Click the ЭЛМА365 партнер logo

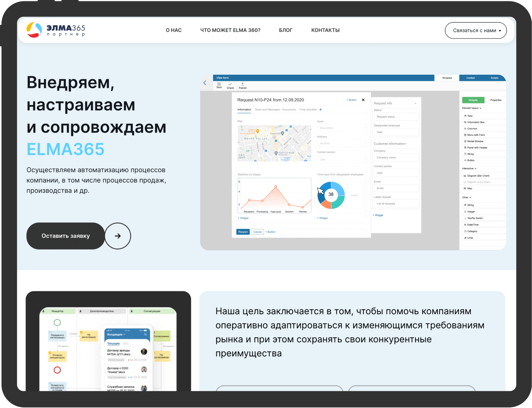click(56, 30)
